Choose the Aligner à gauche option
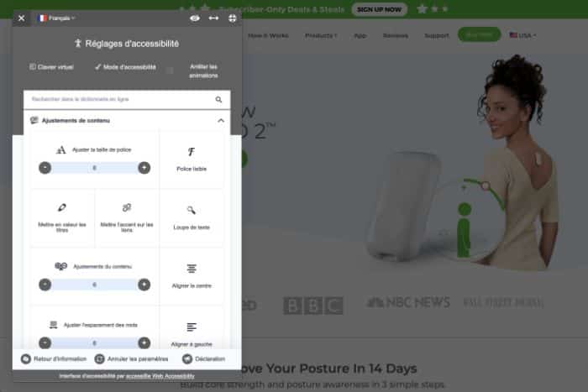Viewport: 588px width, 392px height. [192, 333]
